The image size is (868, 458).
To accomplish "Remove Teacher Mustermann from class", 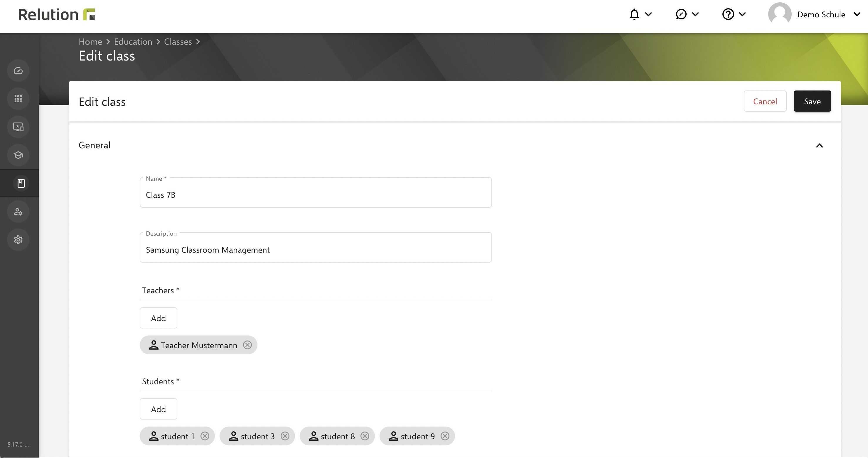I will [x=247, y=345].
